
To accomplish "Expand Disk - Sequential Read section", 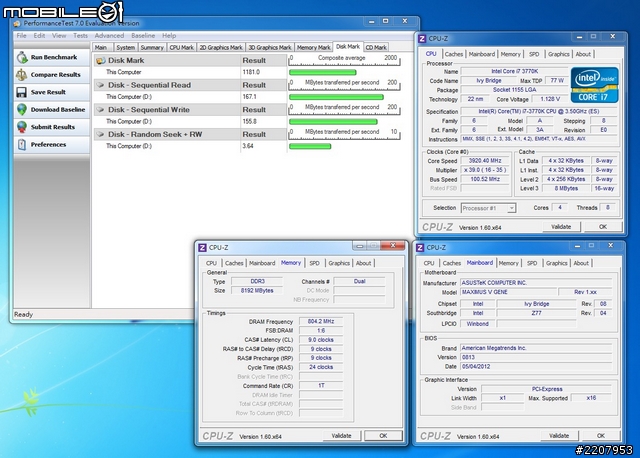I will 100,85.
